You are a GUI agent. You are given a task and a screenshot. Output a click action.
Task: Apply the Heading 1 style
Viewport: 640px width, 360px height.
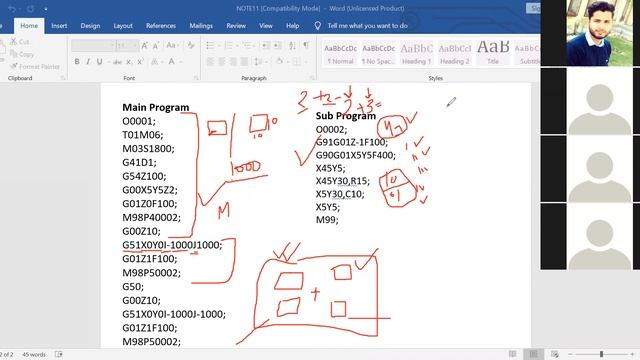[416, 53]
